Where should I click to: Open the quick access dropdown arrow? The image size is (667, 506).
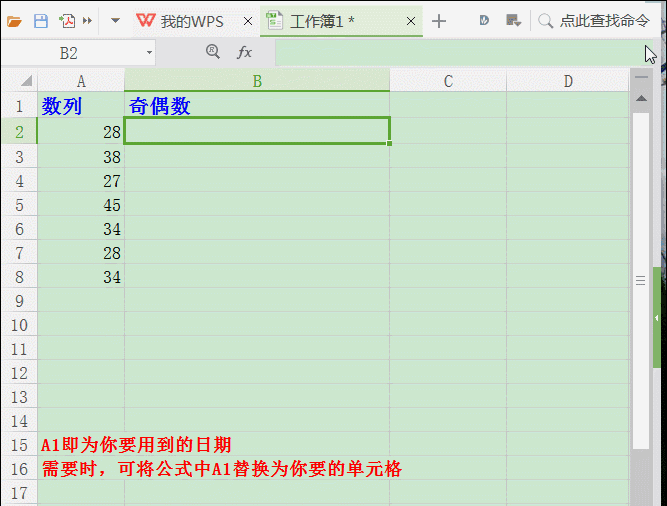(115, 20)
